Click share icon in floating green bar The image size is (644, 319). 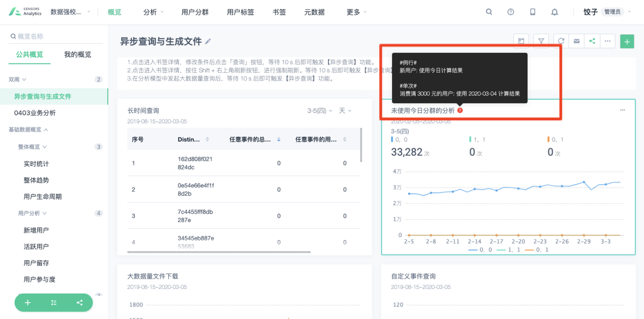pos(80,303)
